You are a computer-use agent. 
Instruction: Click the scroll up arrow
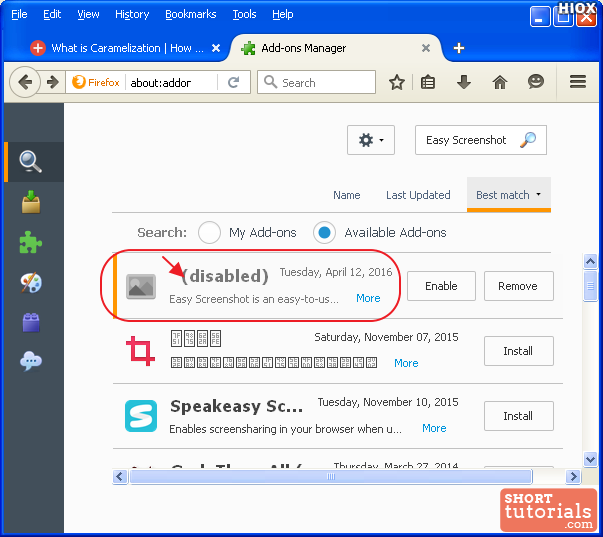[590, 262]
